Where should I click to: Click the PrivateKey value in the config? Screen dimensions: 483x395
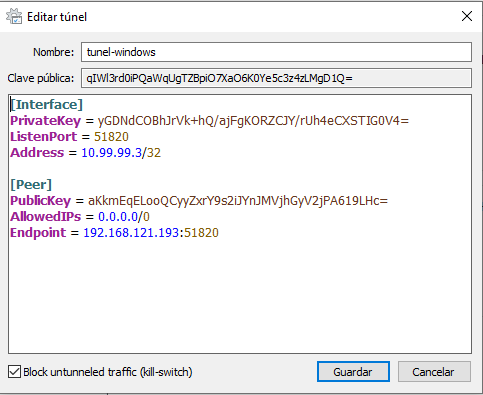tap(253, 121)
